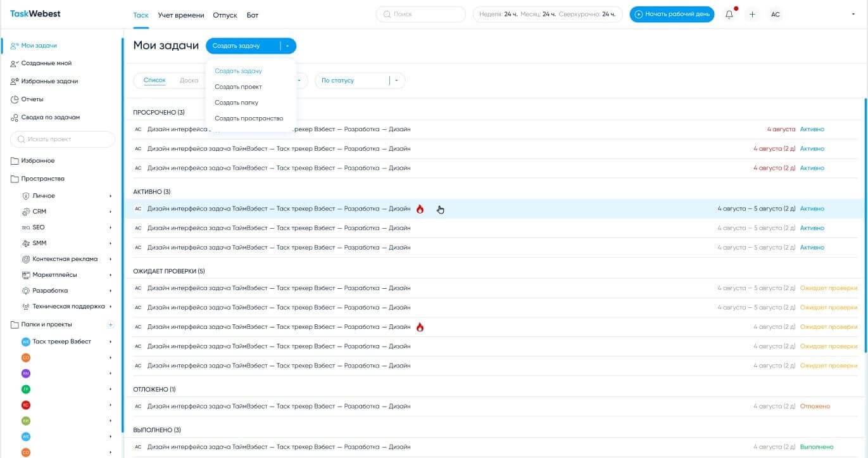Expand the Разработка space submenu arrow
This screenshot has height=458, width=868.
[x=110, y=291]
